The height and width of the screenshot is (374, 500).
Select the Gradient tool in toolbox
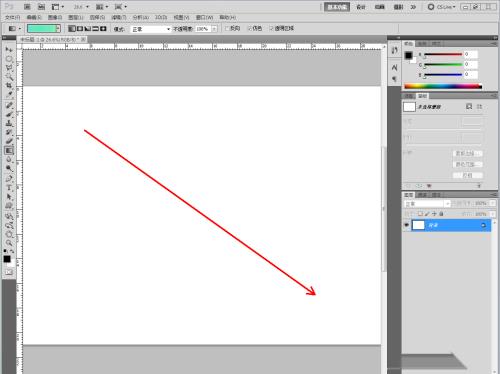pyautogui.click(x=9, y=150)
